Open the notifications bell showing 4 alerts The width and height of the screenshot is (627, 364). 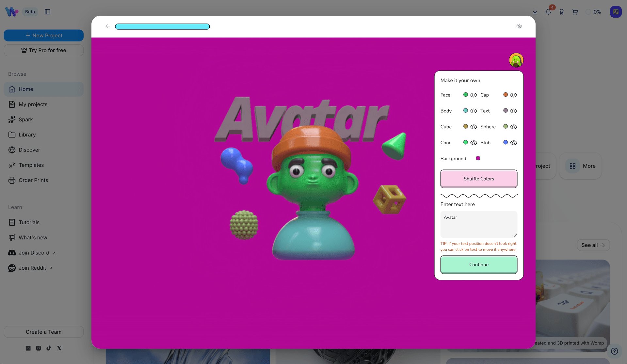[548, 11]
